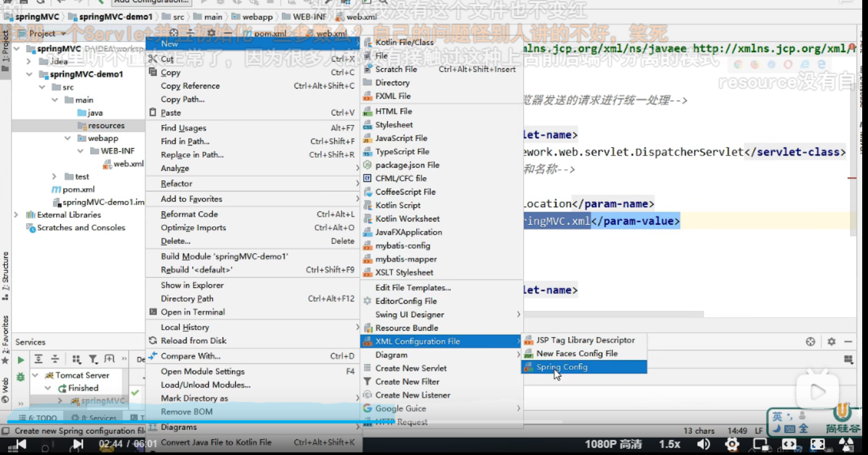Viewport: 868px width, 455px height.
Task: Switch IME language via 英 indicator
Action: click(x=777, y=417)
